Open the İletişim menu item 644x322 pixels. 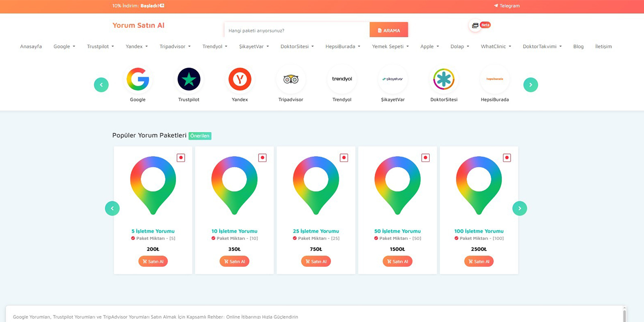[604, 46]
